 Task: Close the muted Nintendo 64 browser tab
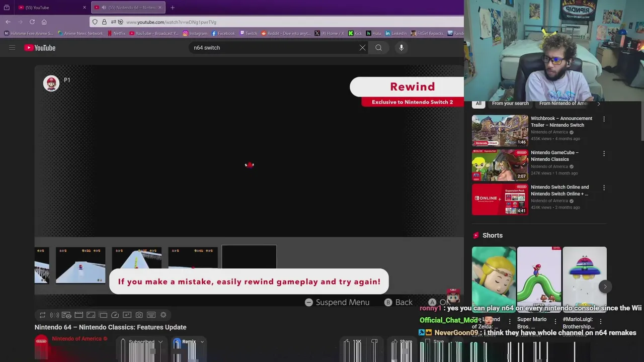[x=160, y=8]
